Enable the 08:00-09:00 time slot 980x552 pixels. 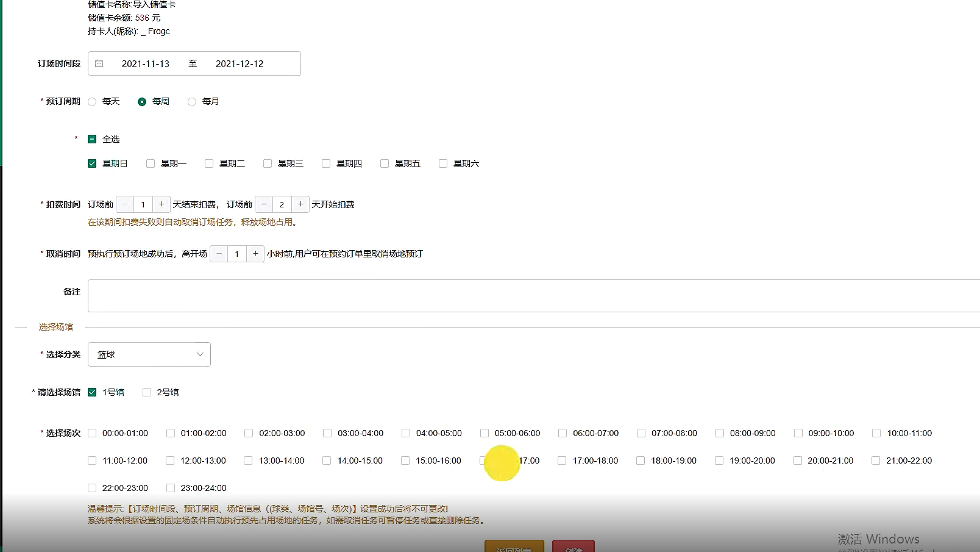(719, 432)
